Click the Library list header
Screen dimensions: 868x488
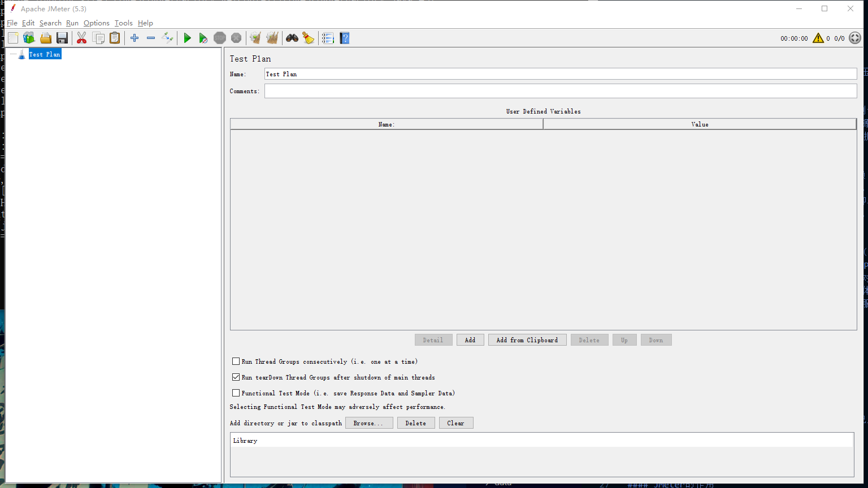click(542, 441)
